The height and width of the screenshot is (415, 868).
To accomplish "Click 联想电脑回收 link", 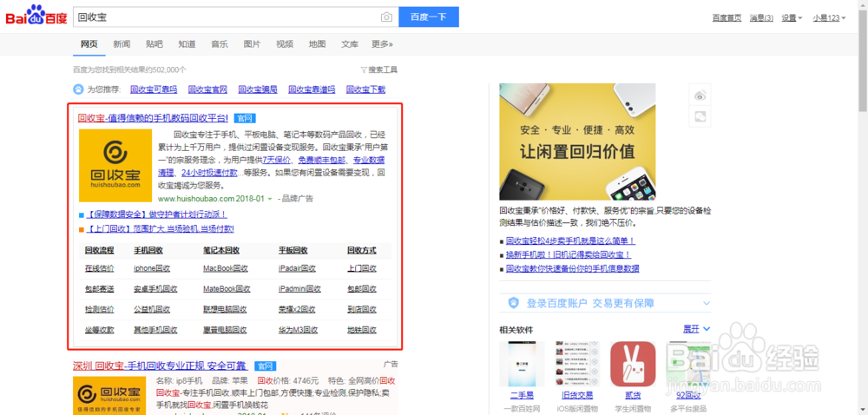I will click(x=225, y=309).
